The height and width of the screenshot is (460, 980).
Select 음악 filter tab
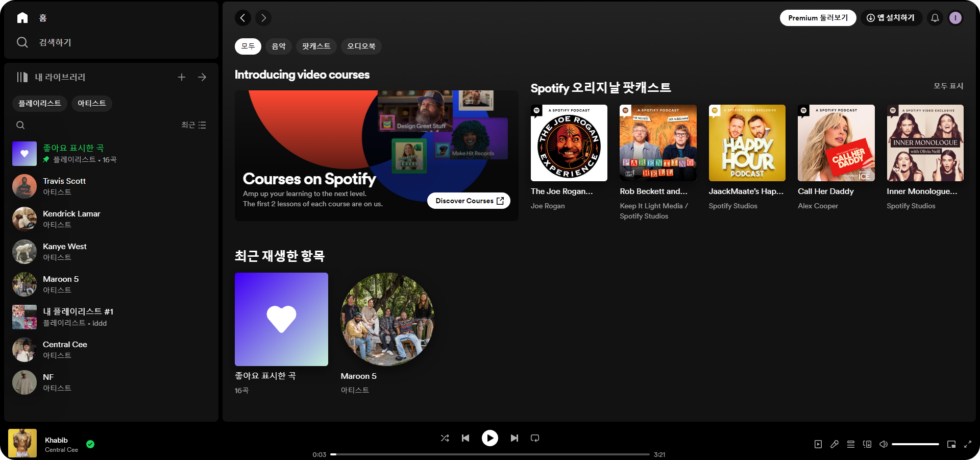[x=279, y=46]
